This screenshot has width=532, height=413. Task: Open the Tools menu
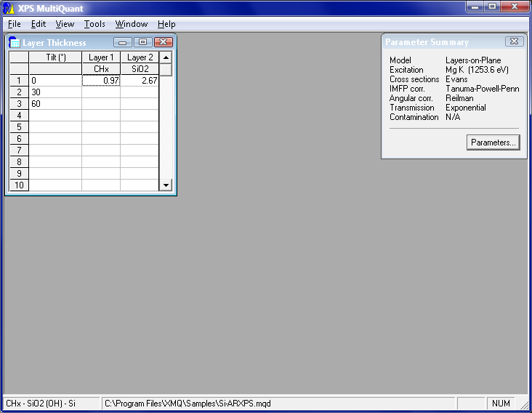(x=94, y=24)
